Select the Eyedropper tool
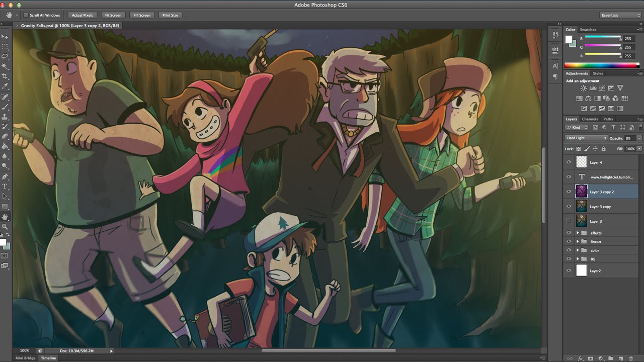Screen dimensions: 644x362 click(5, 86)
